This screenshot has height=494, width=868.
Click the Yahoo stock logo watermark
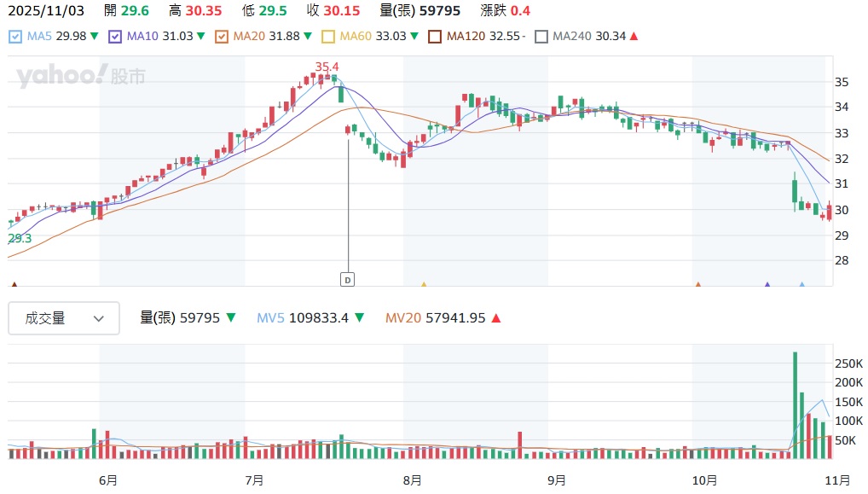81,76
